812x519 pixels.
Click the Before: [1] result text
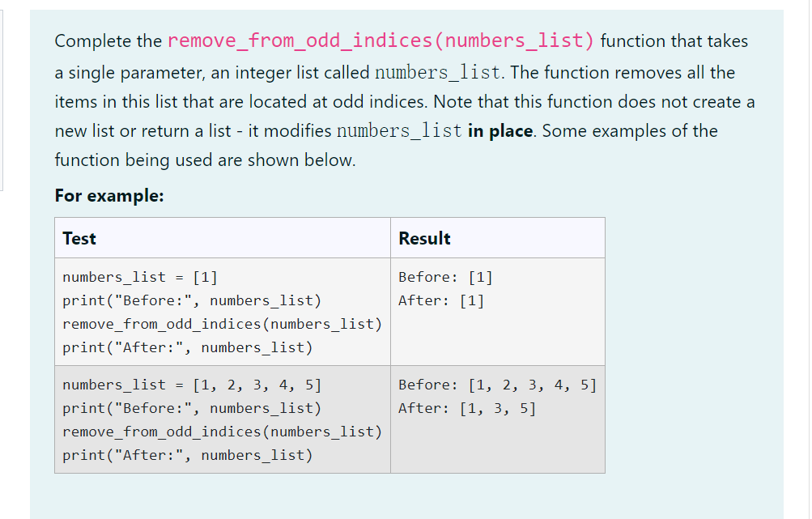pos(444,276)
